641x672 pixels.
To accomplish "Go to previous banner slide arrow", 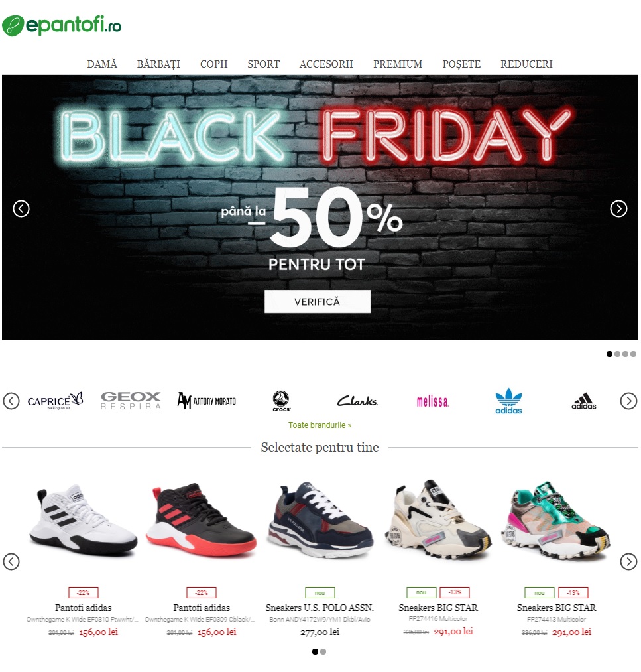I will coord(21,209).
